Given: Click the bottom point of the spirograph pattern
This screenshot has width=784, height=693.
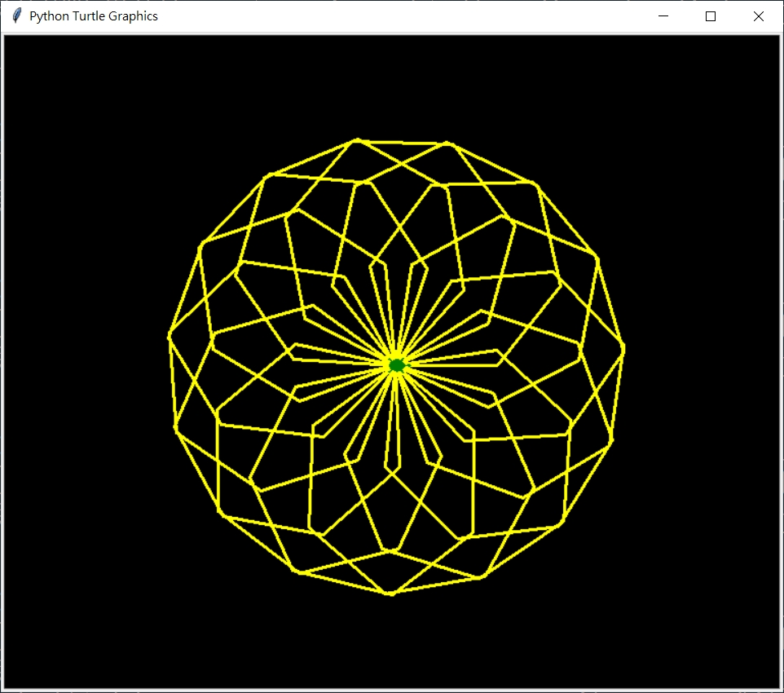Looking at the screenshot, I should pyautogui.click(x=390, y=593).
